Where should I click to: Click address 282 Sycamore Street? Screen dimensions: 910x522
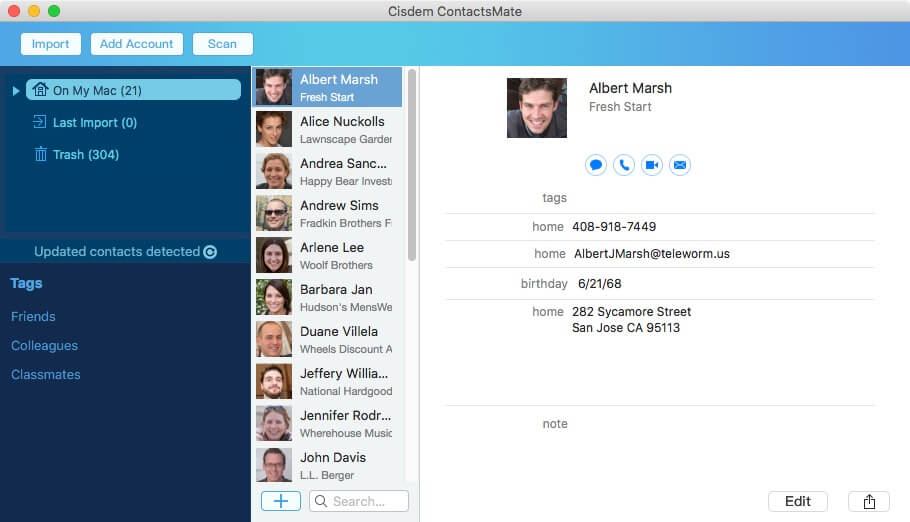coord(631,312)
